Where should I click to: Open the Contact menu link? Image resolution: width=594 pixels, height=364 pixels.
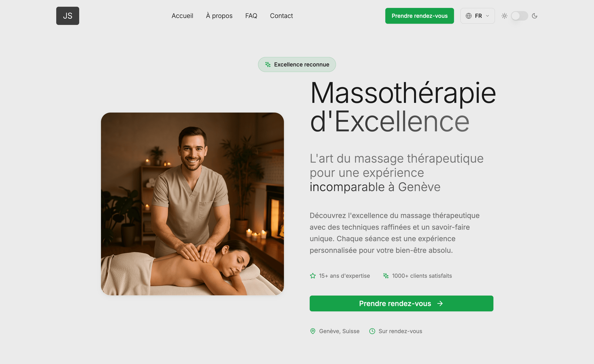(x=281, y=16)
